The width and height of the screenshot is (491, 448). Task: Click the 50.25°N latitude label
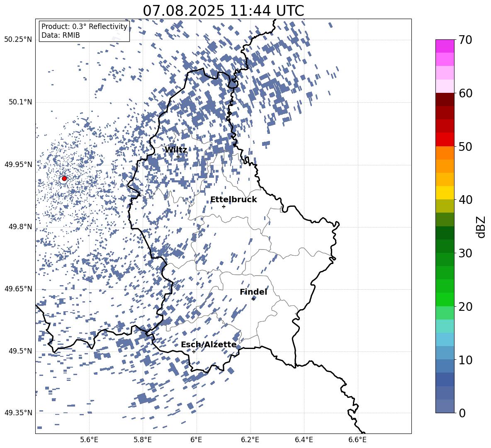tap(18, 40)
